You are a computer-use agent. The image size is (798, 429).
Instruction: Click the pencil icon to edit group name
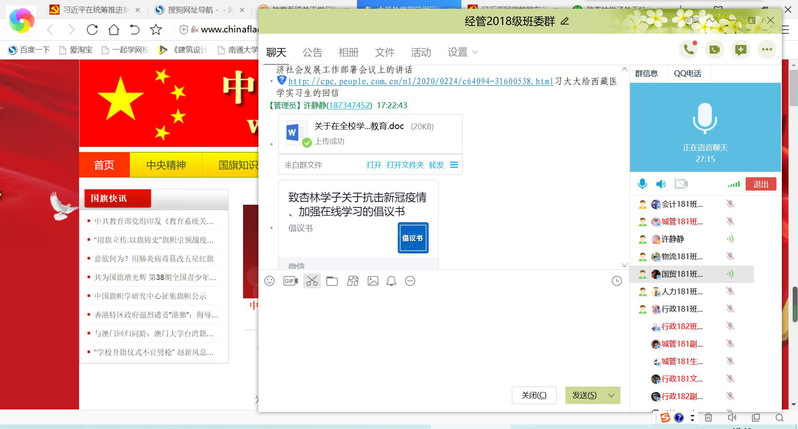click(x=565, y=20)
